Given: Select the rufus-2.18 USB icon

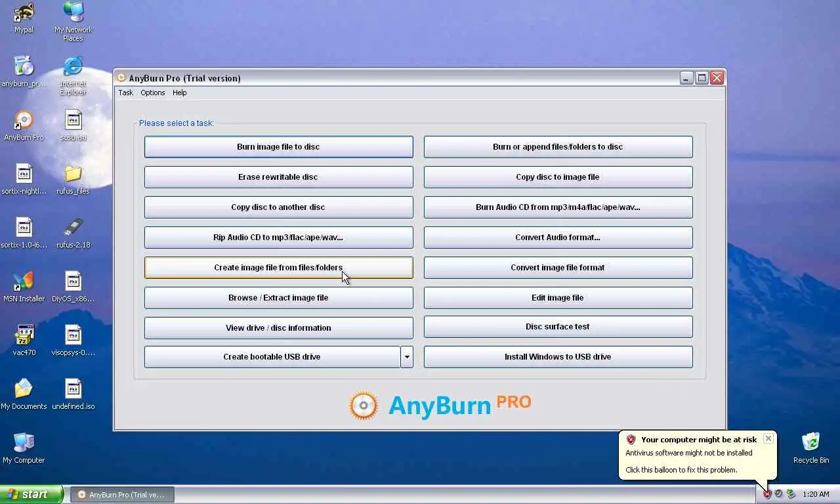Looking at the screenshot, I should tap(73, 233).
